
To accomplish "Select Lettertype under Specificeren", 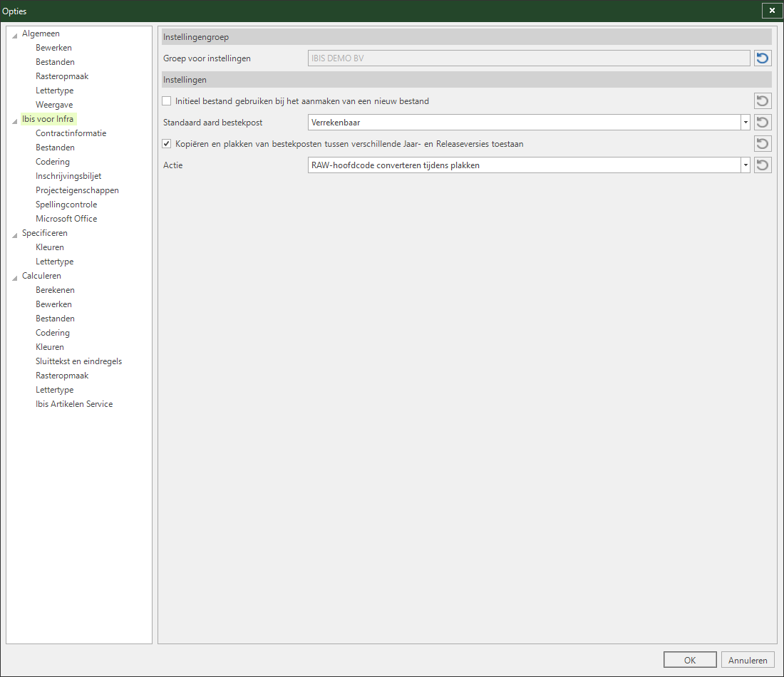I will pos(54,262).
